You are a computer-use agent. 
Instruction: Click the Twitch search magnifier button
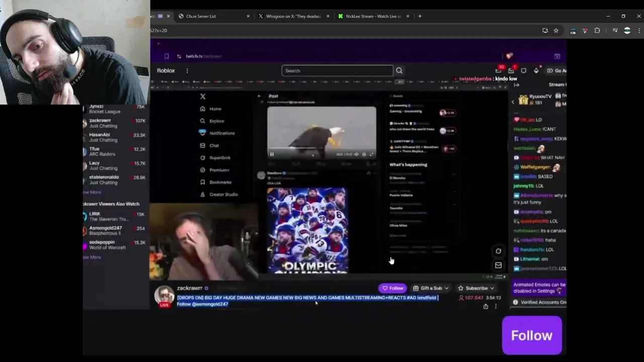[x=399, y=71]
